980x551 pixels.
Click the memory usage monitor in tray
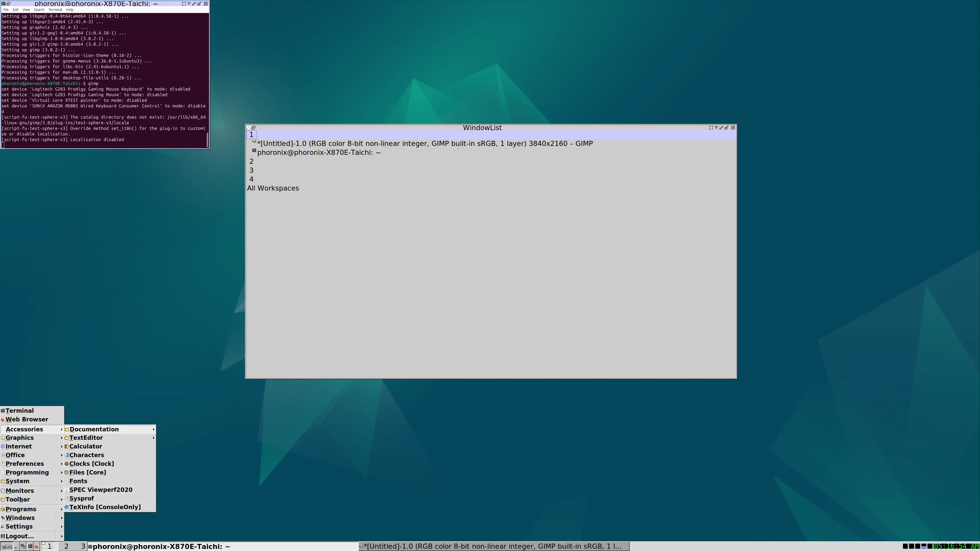click(924, 546)
